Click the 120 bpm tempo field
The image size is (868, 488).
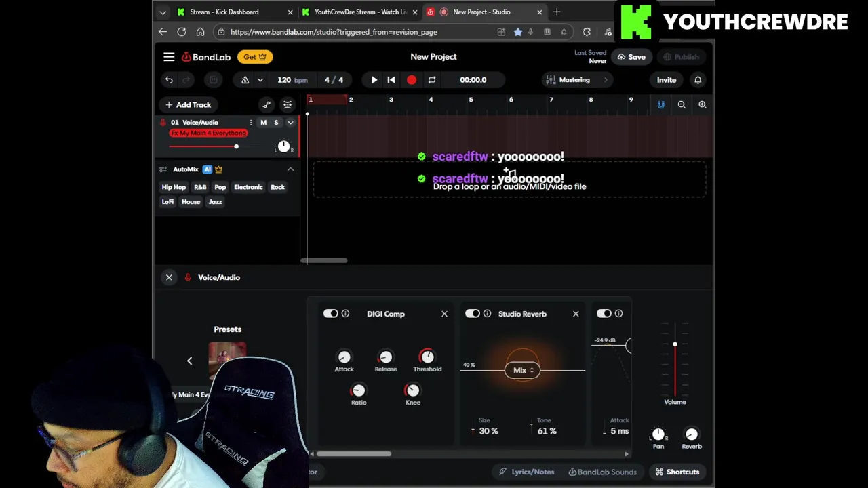point(292,80)
